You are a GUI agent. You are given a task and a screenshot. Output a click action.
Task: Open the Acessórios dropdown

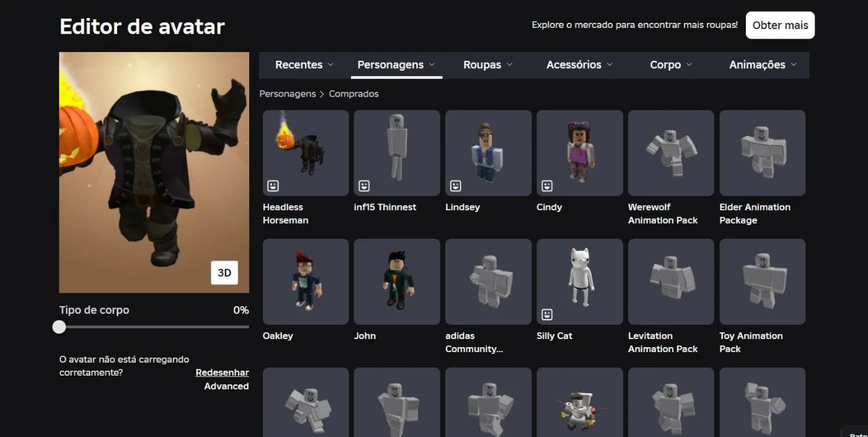(x=579, y=64)
